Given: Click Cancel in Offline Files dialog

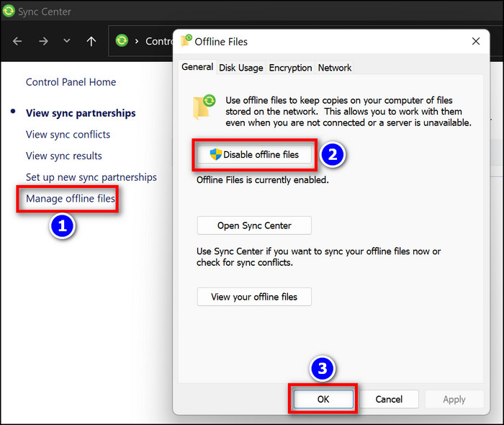Looking at the screenshot, I should point(389,399).
